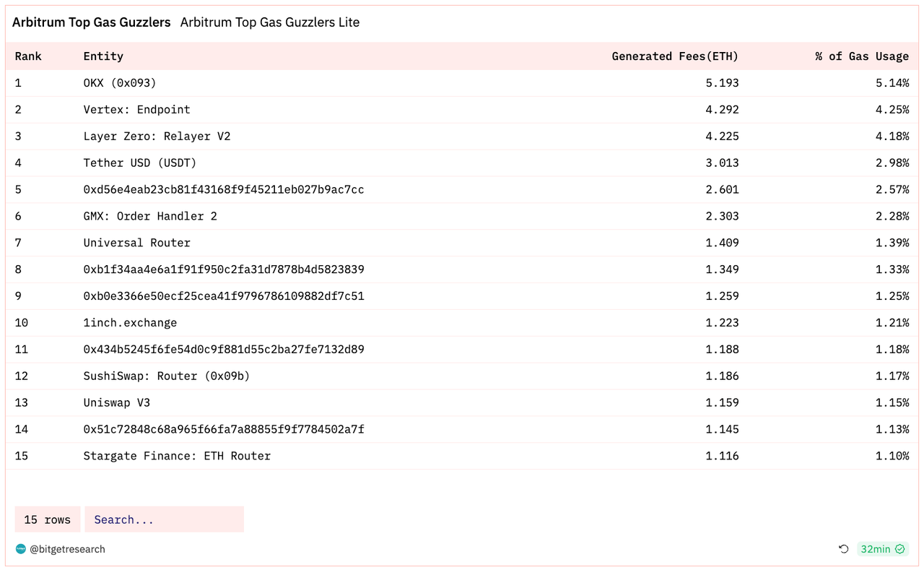
Task: Select Layer Zero: Relayer V2 cell
Action: point(157,137)
